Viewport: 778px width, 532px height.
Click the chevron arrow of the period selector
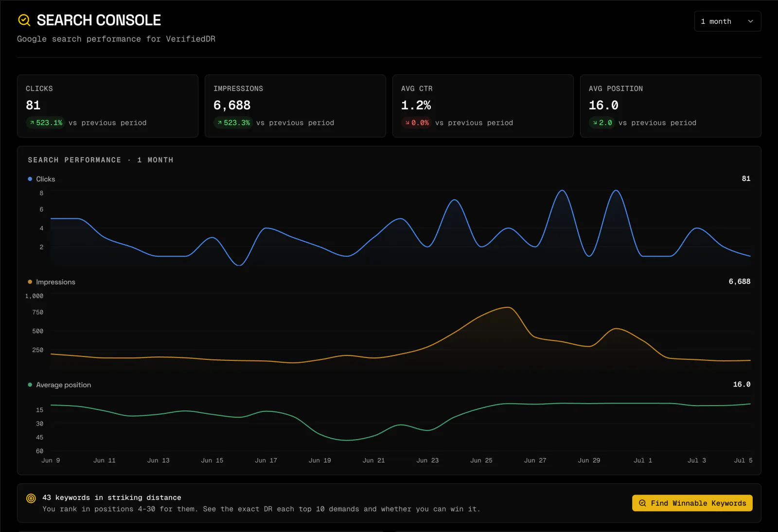750,21
